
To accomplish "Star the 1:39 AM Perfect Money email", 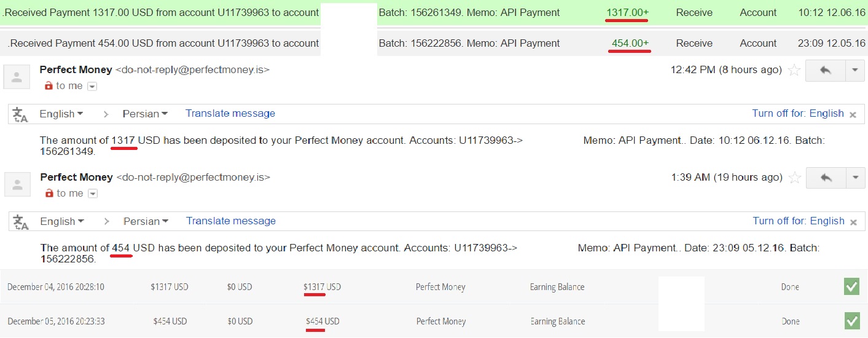I will point(795,178).
